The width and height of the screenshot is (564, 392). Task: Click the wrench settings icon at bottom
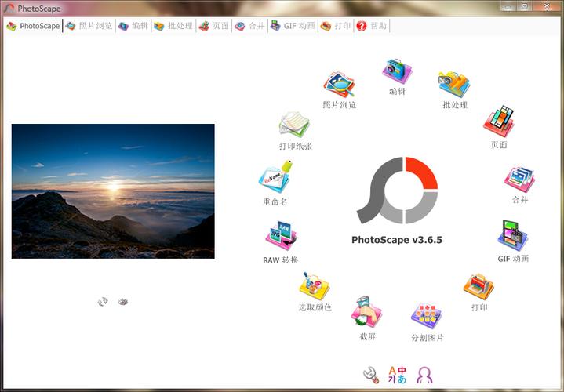click(371, 375)
